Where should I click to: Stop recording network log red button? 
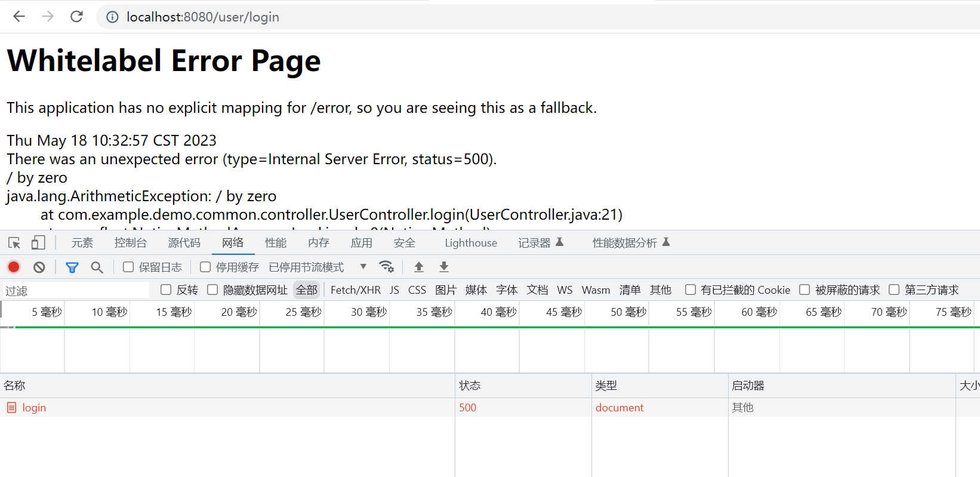tap(14, 267)
